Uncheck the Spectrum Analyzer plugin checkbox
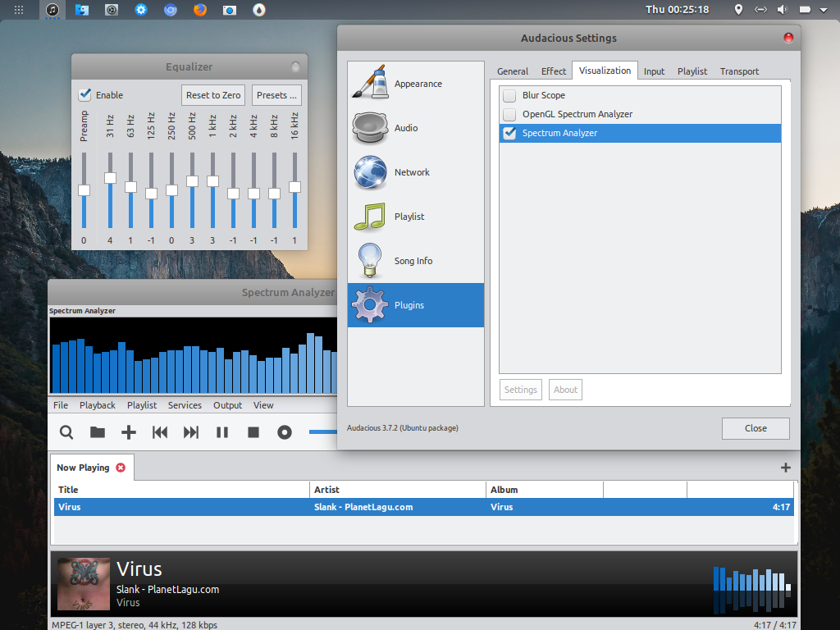The image size is (840, 630). point(509,133)
